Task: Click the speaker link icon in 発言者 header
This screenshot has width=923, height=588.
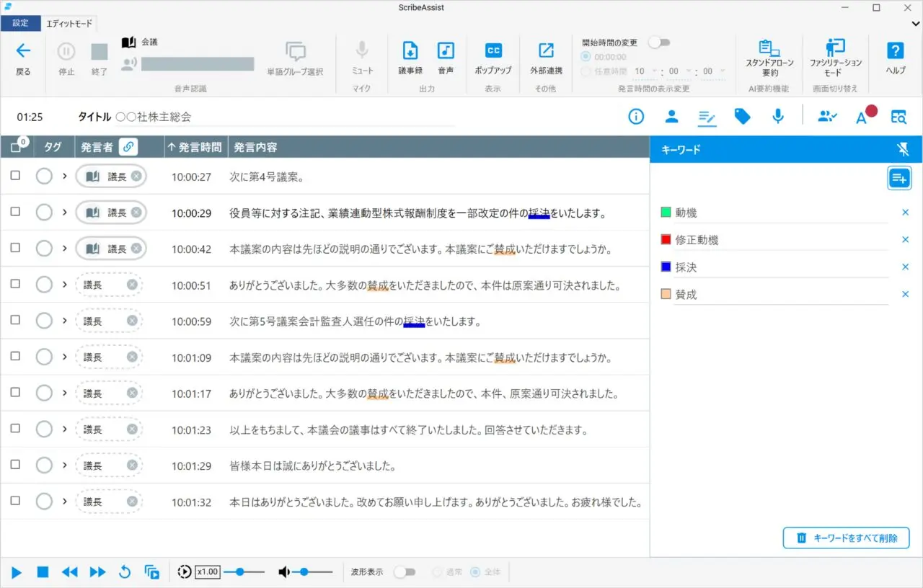Action: (128, 147)
